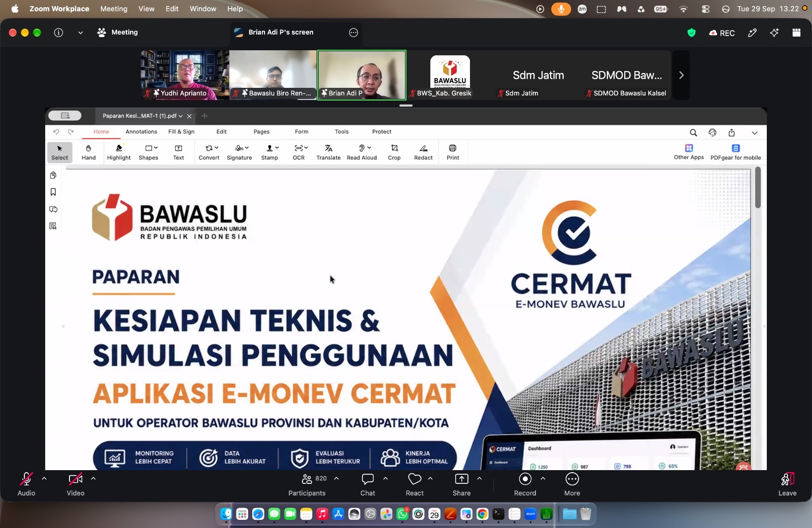Open the meeting info icon
Screen dimensions: 812x528
pos(59,32)
